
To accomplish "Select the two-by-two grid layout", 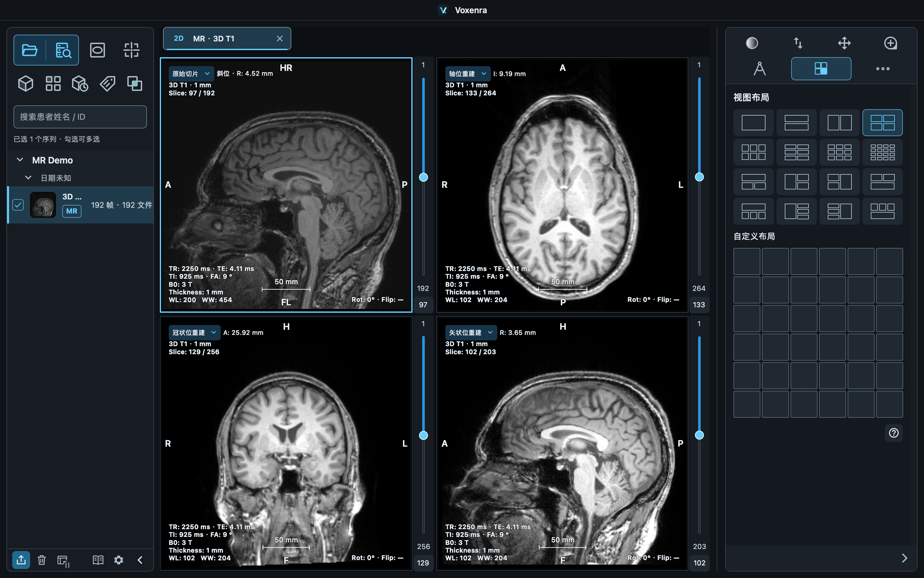I will [x=882, y=123].
